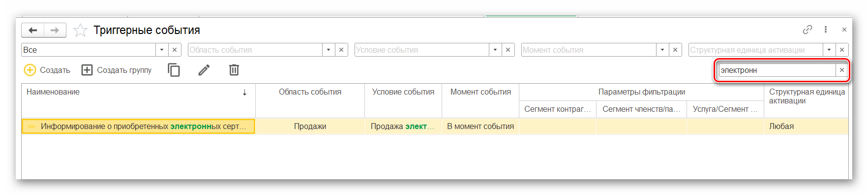
Task: Click the Сегмент контраг… column header
Action: 558,109
